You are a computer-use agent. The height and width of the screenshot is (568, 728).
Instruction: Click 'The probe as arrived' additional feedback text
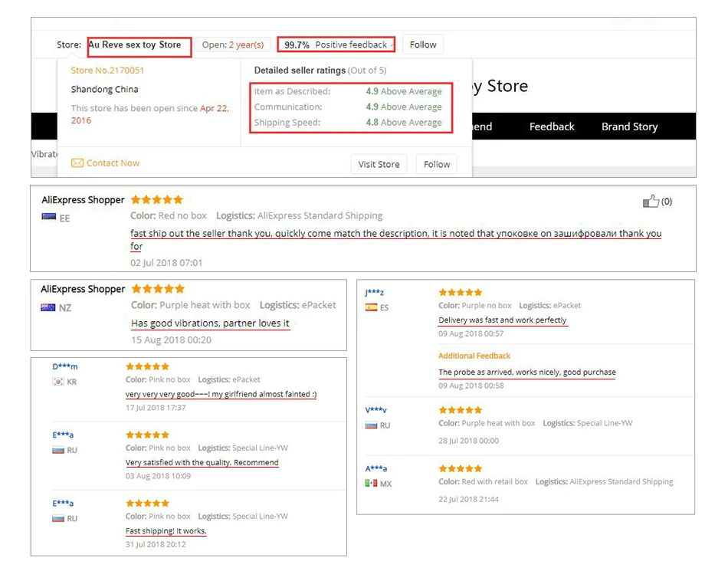[527, 372]
